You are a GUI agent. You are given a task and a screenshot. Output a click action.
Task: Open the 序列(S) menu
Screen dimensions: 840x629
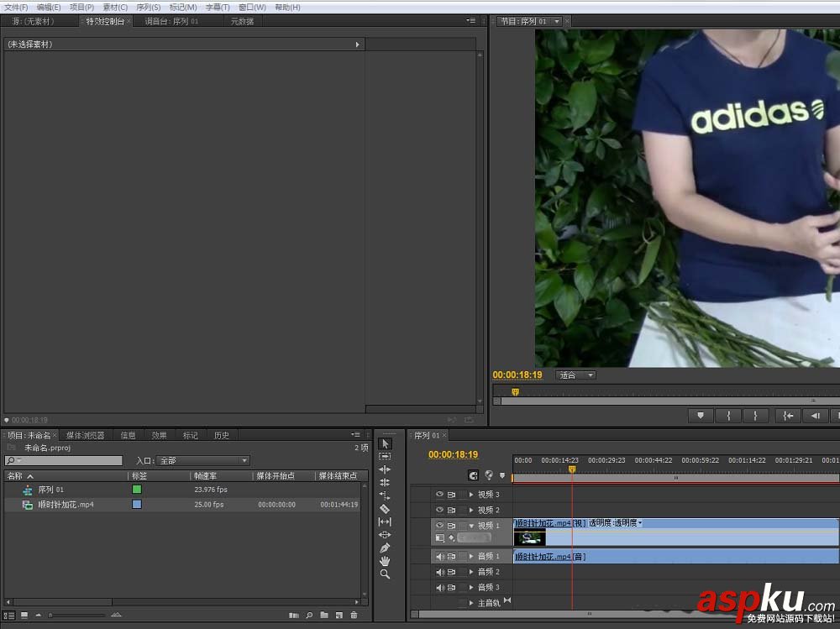tap(149, 7)
